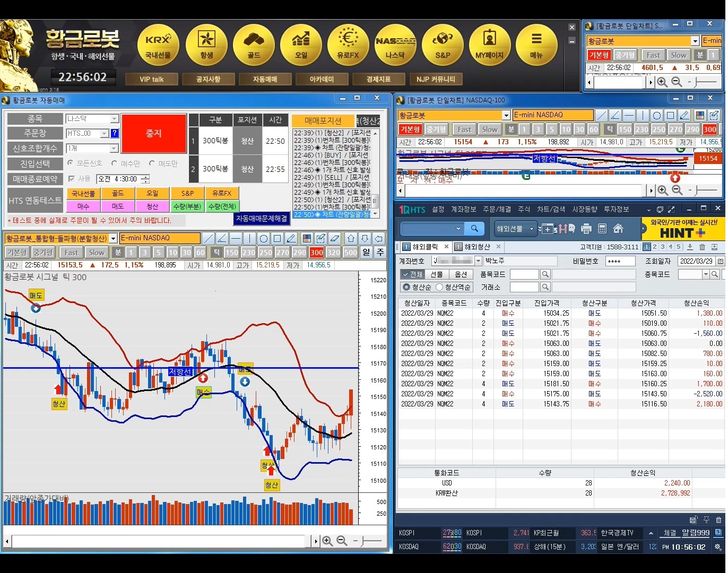Viewport: 728px width, 573px height.
Task: Zoom in main chart with magnifier plus
Action: point(327,541)
